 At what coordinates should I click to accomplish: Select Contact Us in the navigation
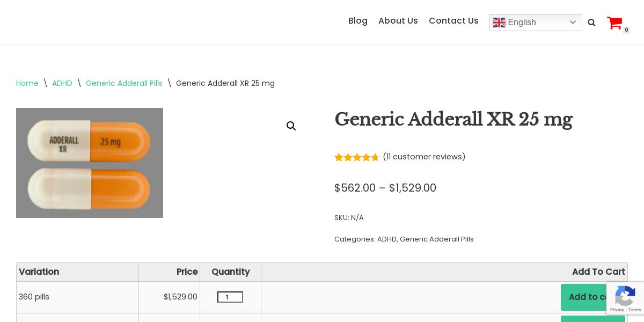[x=453, y=21]
